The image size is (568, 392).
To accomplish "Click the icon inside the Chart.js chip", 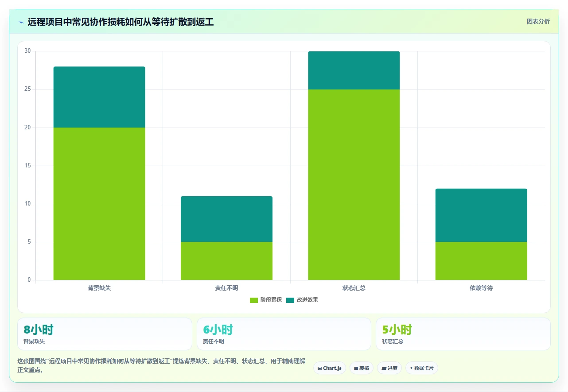I will click(x=320, y=369).
